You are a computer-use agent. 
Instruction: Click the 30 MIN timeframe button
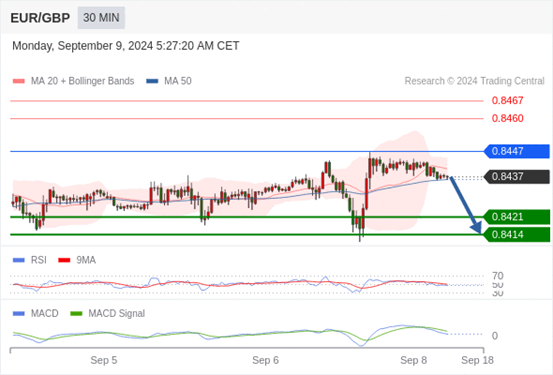pyautogui.click(x=101, y=18)
